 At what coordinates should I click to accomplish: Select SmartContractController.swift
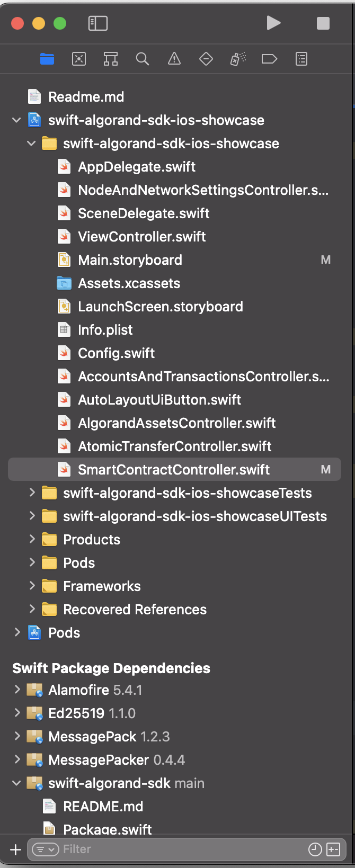coord(174,470)
